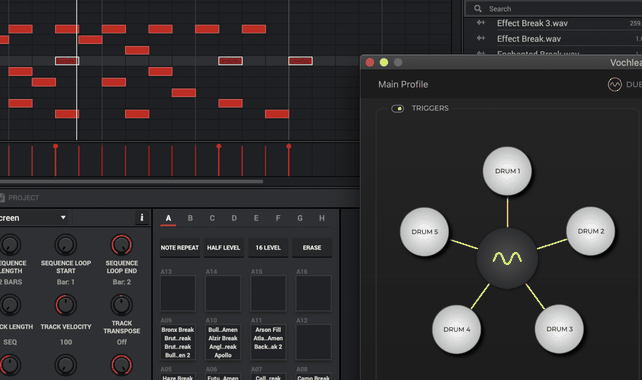Click the PROJECT panel header label
This screenshot has width=642, height=380.
pyautogui.click(x=23, y=198)
